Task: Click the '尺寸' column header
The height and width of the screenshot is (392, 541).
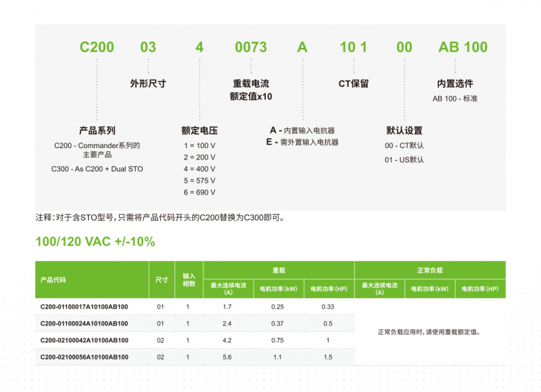Action: pos(162,280)
